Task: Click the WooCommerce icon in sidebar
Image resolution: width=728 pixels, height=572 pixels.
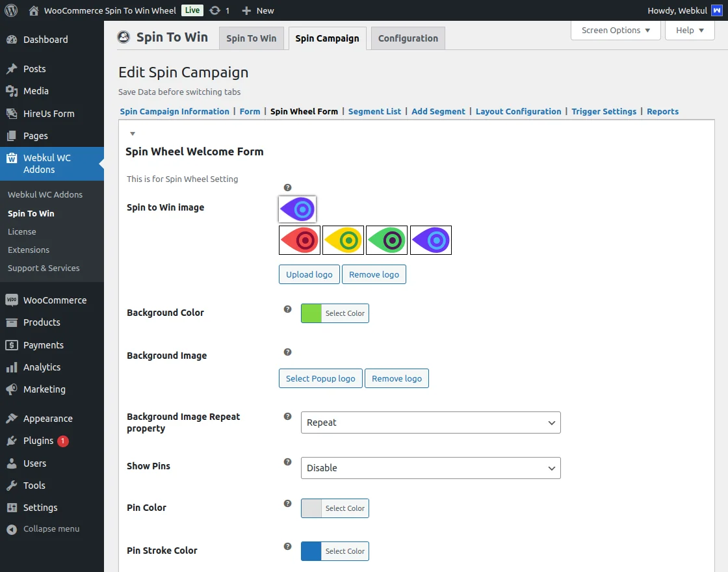Action: pyautogui.click(x=12, y=300)
